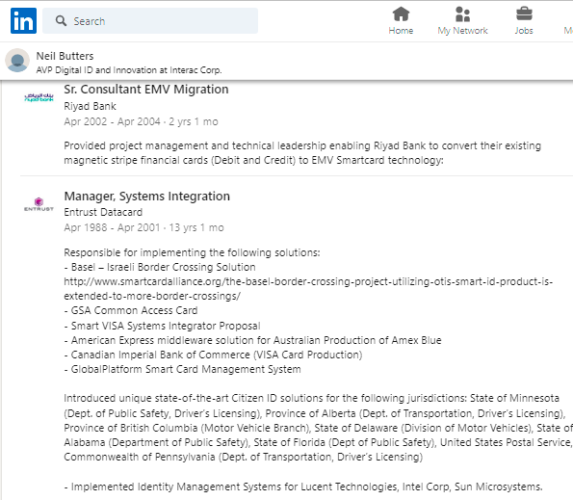Open the Riyad Bank company logo
This screenshot has height=500, width=573.
[39, 98]
